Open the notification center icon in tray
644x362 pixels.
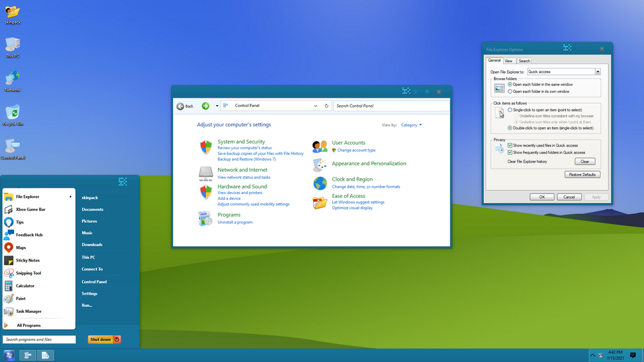[x=633, y=356]
